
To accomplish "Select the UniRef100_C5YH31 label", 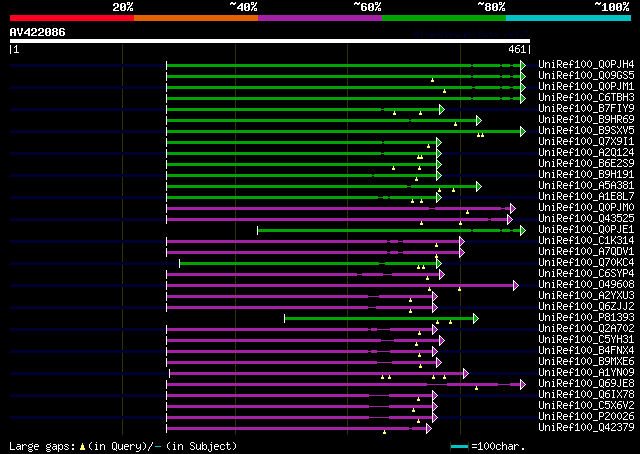I will coord(586,340).
